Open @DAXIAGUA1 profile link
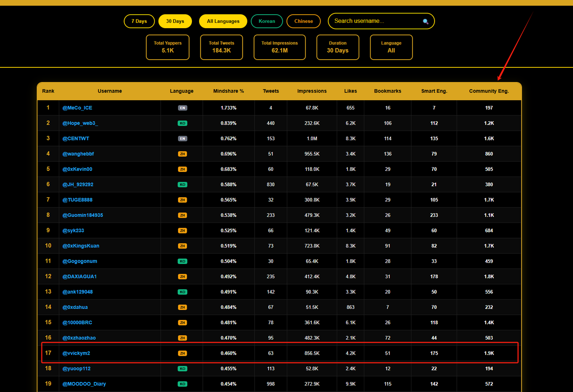This screenshot has height=392, width=573. point(80,276)
